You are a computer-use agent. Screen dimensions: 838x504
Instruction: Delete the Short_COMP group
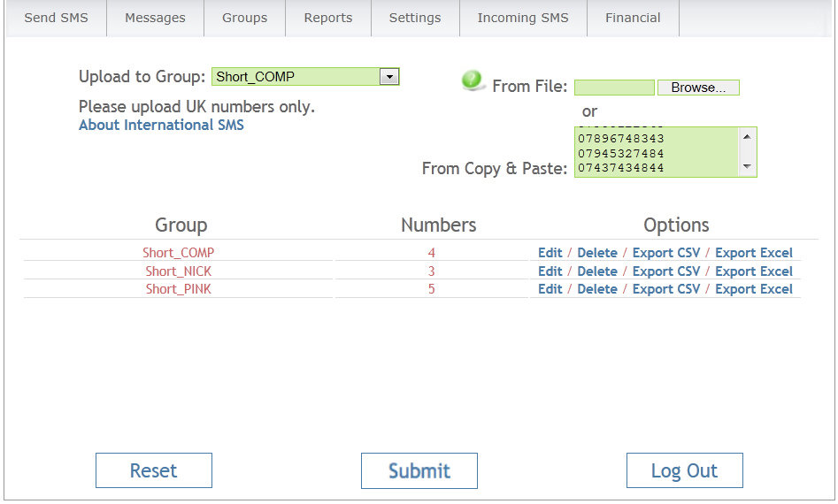point(597,253)
